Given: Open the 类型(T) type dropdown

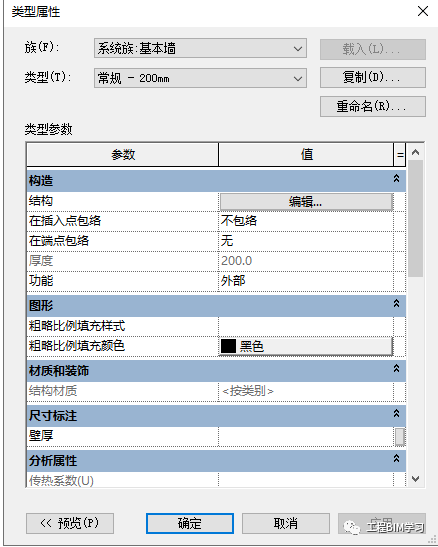Looking at the screenshot, I should (x=200, y=78).
